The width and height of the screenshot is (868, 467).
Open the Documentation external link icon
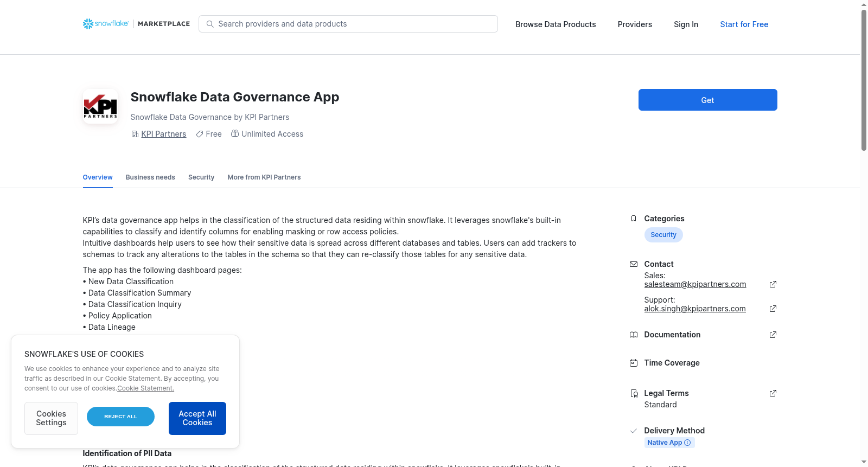773,335
